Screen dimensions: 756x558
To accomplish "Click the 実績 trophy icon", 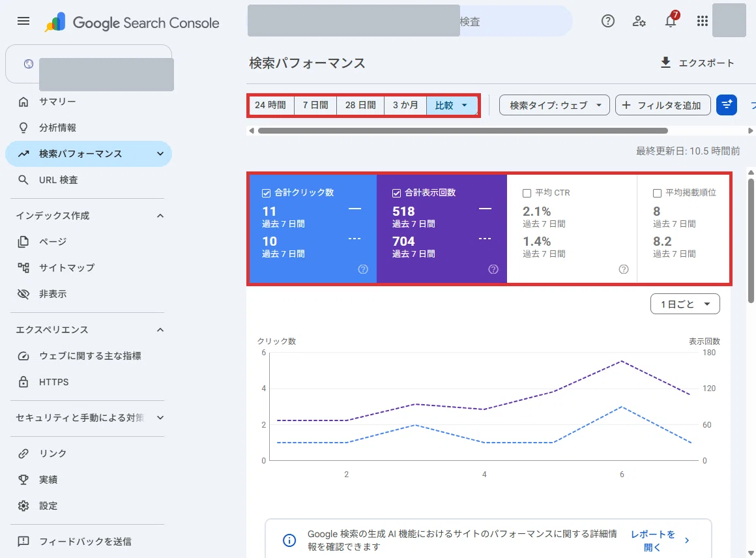I will pyautogui.click(x=23, y=479).
